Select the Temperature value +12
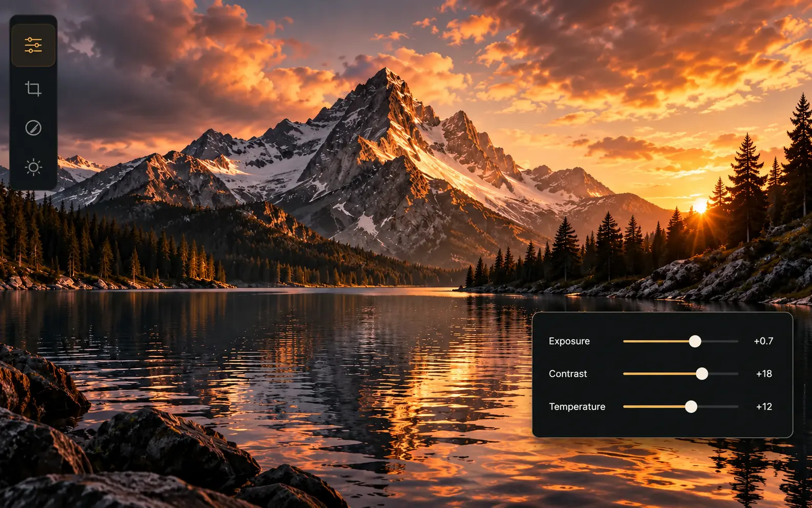 point(764,407)
